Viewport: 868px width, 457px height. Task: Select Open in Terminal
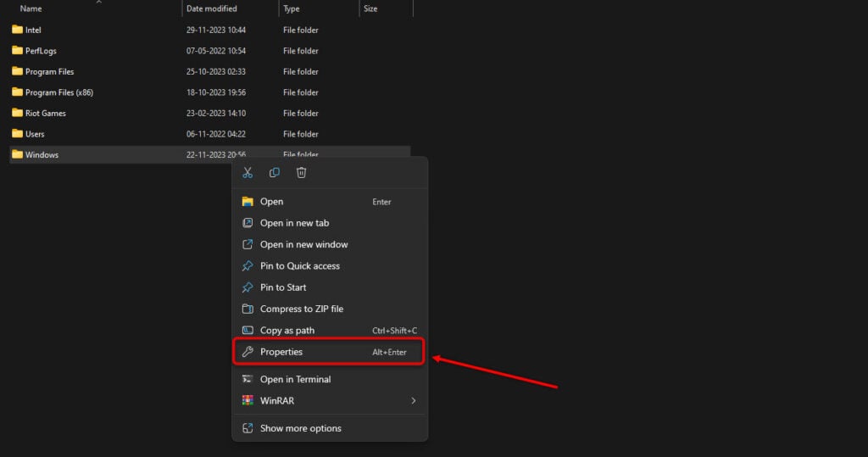click(330, 379)
